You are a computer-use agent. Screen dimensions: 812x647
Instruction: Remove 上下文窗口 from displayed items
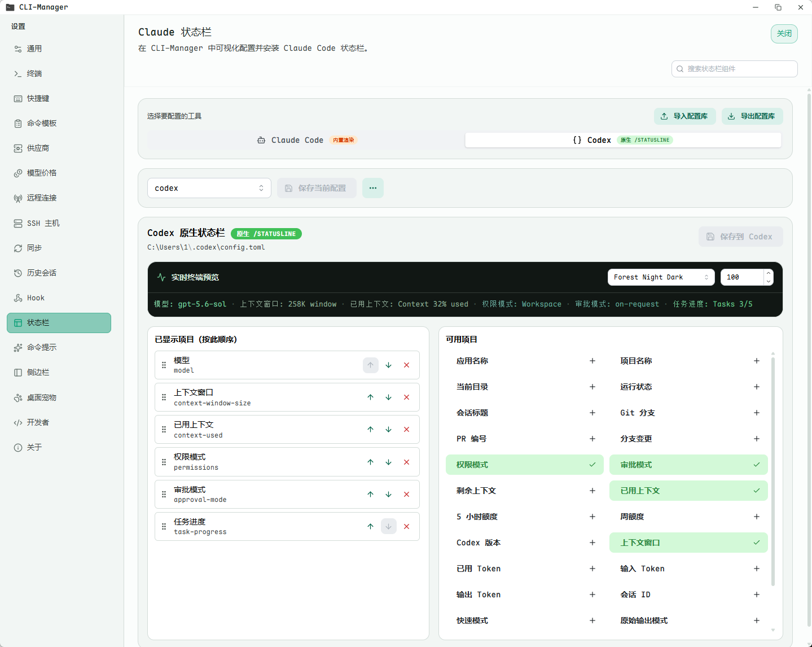407,397
